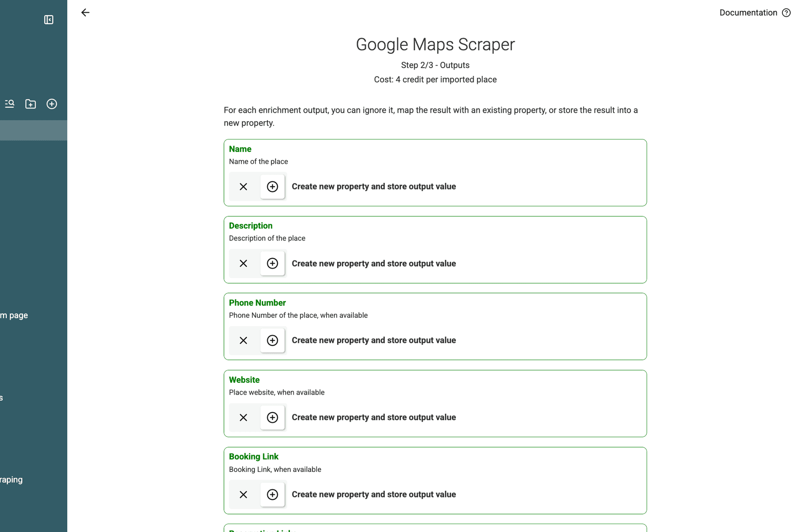Ignore the Phone Number output with the X icon
This screenshot has height=532, width=802.
pos(244,340)
